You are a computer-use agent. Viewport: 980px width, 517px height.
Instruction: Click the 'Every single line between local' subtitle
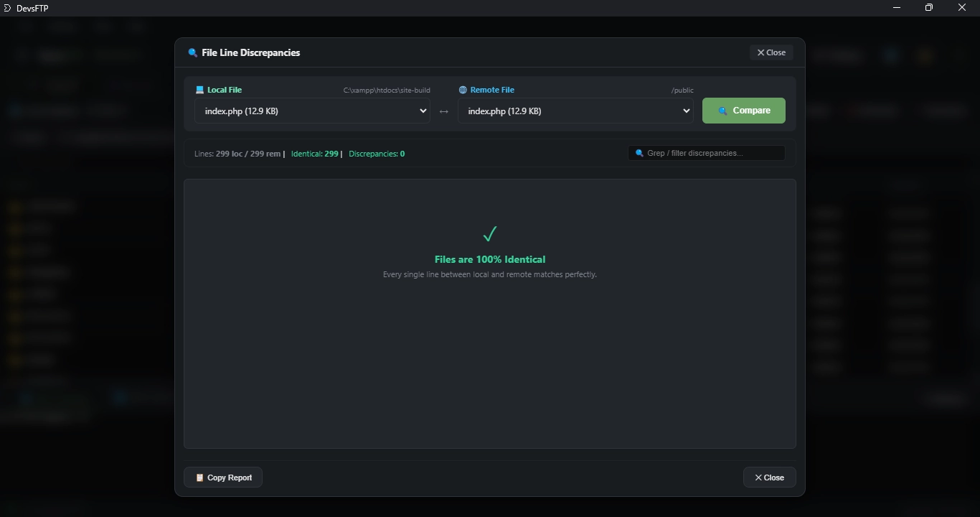(x=490, y=274)
